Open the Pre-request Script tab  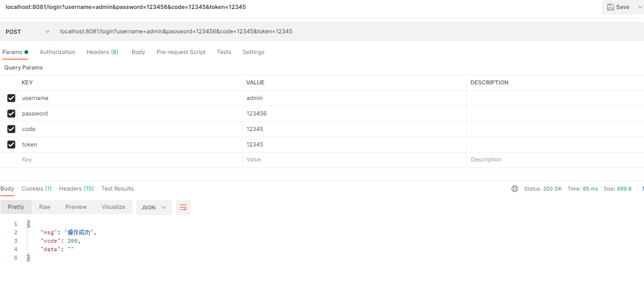point(181,52)
